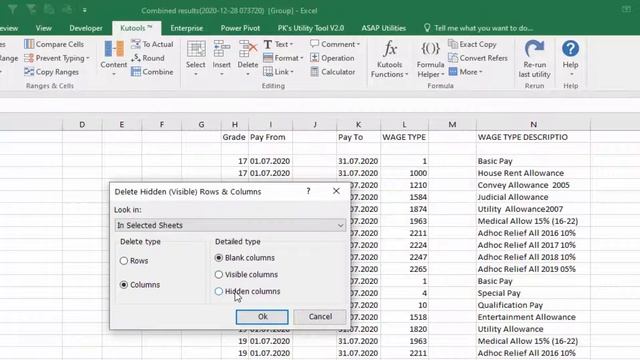Switch to the View tab

click(x=43, y=28)
